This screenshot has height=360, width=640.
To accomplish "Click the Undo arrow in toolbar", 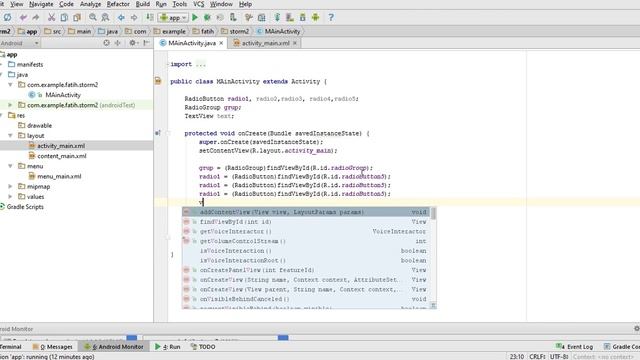I will point(23,18).
